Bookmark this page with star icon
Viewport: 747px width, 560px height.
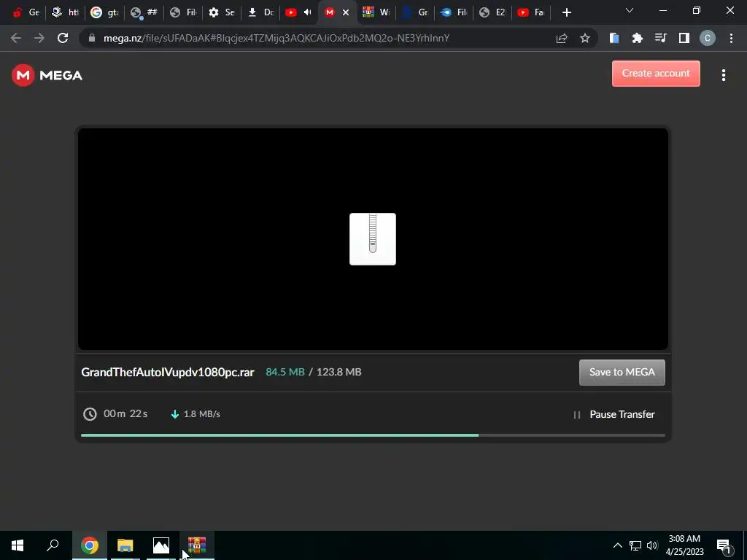coord(585,38)
